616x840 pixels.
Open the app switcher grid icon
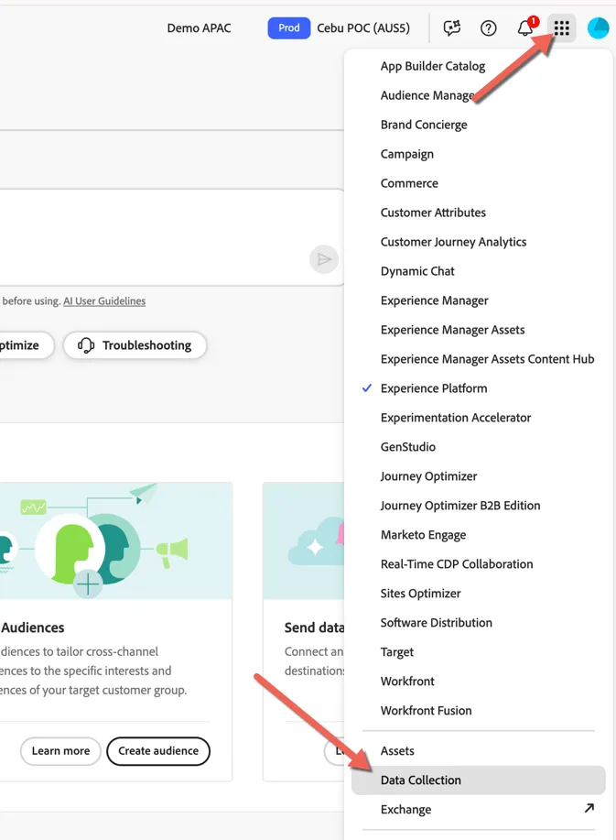click(561, 27)
